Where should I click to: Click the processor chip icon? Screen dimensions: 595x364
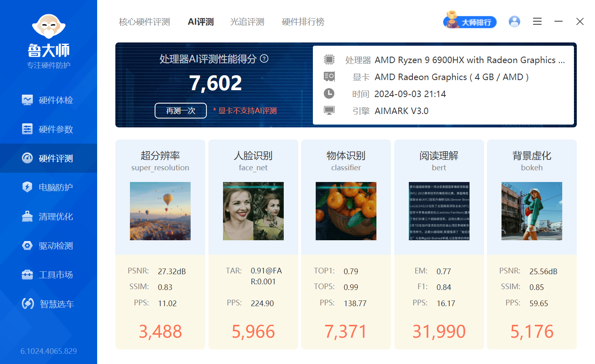329,60
